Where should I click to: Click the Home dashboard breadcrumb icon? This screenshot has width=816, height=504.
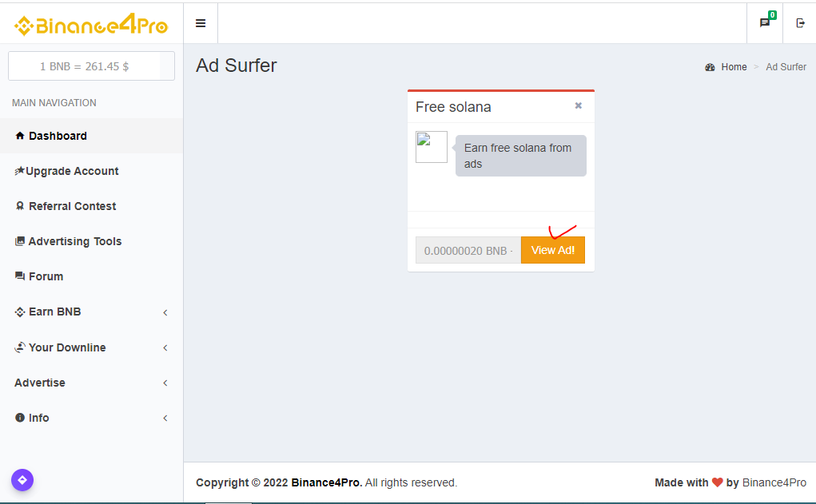(710, 67)
